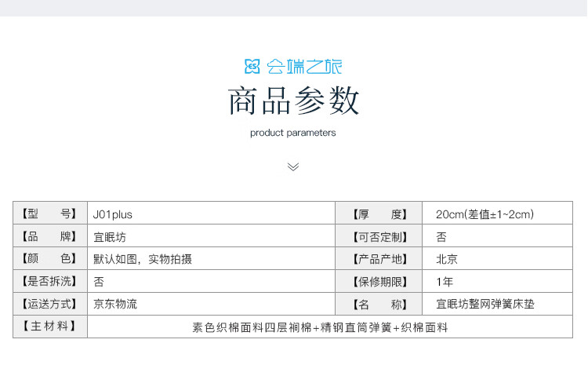Click the 云端之旅 brand name text
Viewport: 588px width, 365px height.
click(303, 67)
